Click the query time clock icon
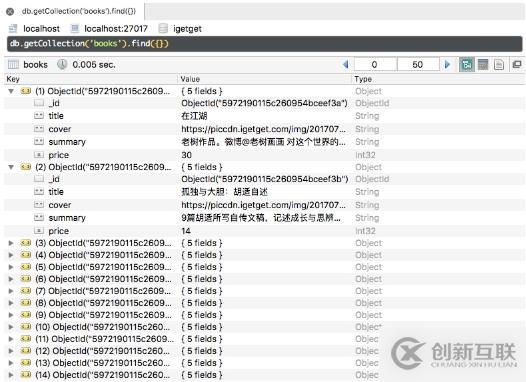This screenshot has height=382, width=526. (x=62, y=64)
